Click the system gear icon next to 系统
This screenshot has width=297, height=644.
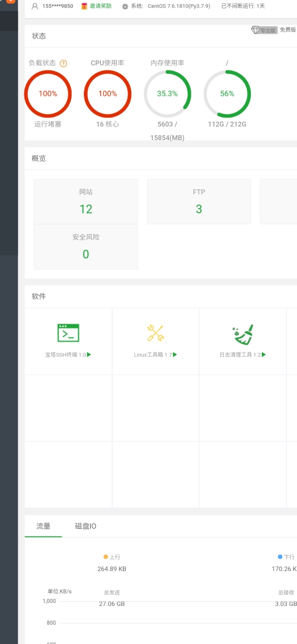tap(125, 6)
